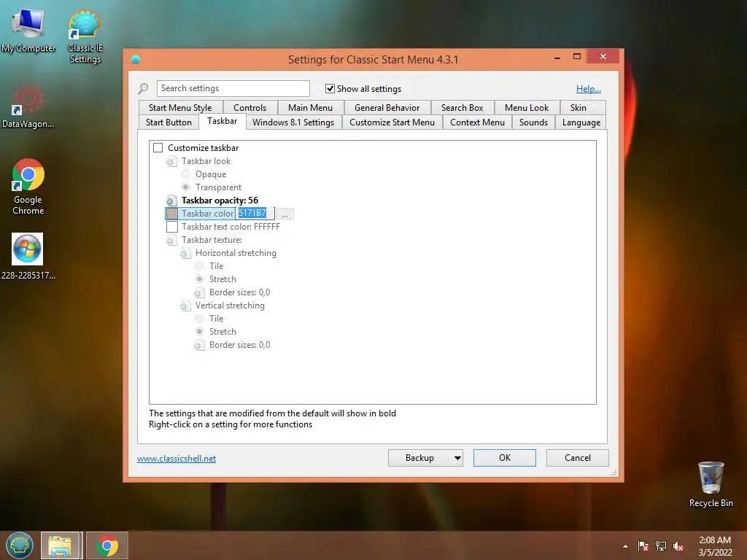
Task: Open the Sounds tab
Action: point(533,122)
